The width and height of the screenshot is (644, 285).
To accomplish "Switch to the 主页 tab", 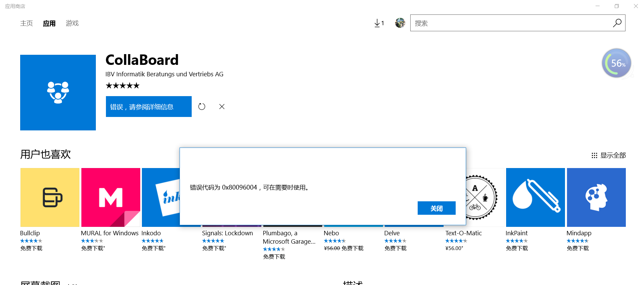I will (27, 23).
